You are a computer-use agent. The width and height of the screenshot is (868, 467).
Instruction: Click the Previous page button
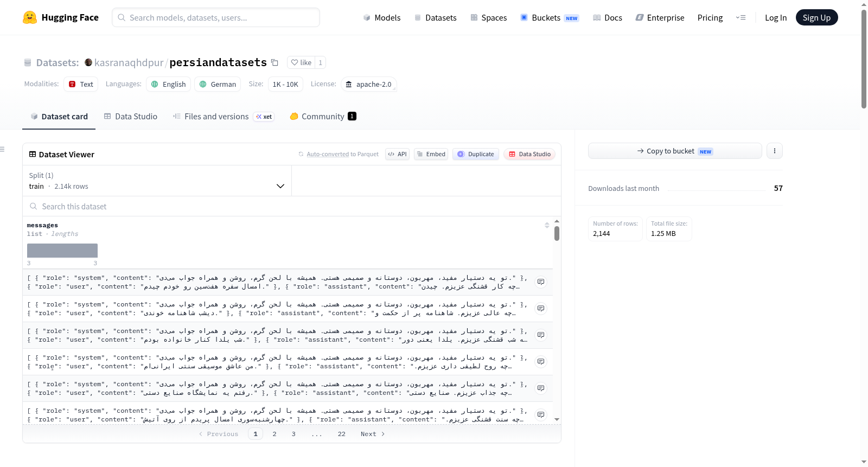[x=219, y=434]
